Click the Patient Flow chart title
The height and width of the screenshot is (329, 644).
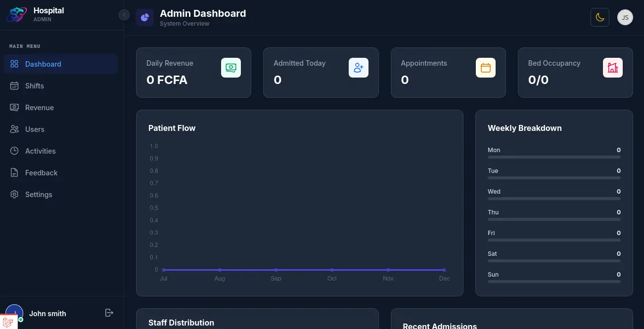point(172,128)
